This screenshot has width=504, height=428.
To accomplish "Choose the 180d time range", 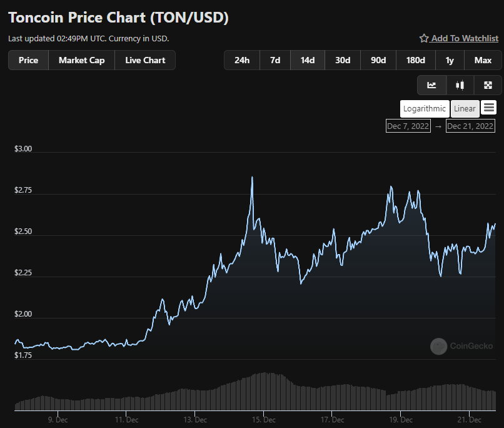I will [x=416, y=60].
